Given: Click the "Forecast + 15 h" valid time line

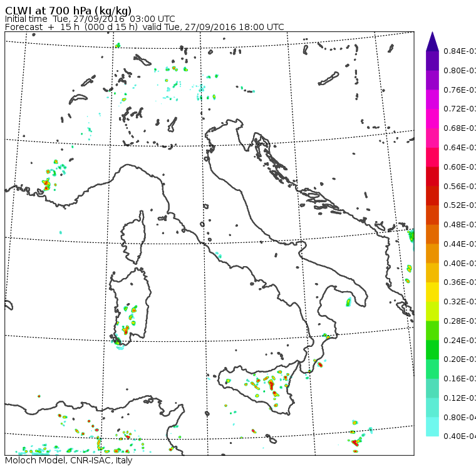Looking at the screenshot, I should (x=145, y=27).
